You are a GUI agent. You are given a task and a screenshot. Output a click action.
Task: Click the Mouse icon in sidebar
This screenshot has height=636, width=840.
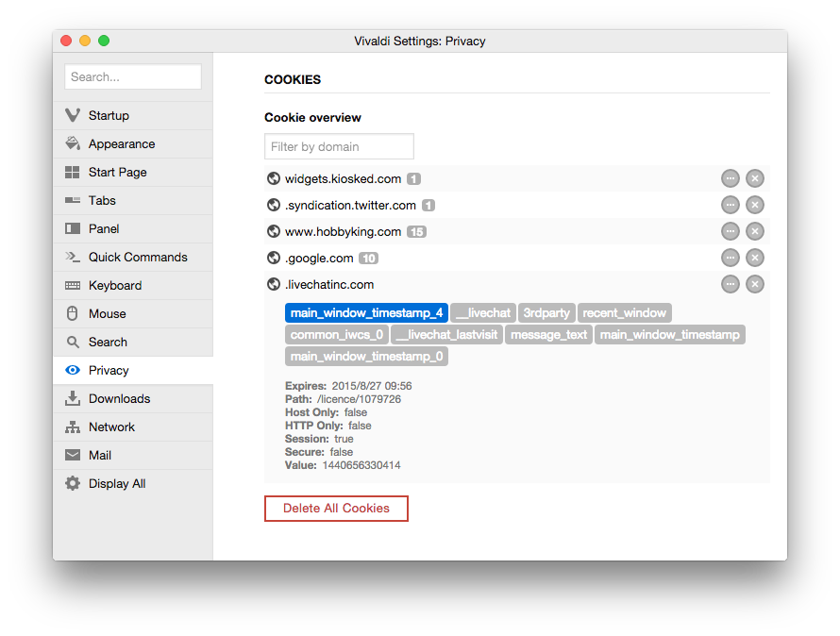73,313
